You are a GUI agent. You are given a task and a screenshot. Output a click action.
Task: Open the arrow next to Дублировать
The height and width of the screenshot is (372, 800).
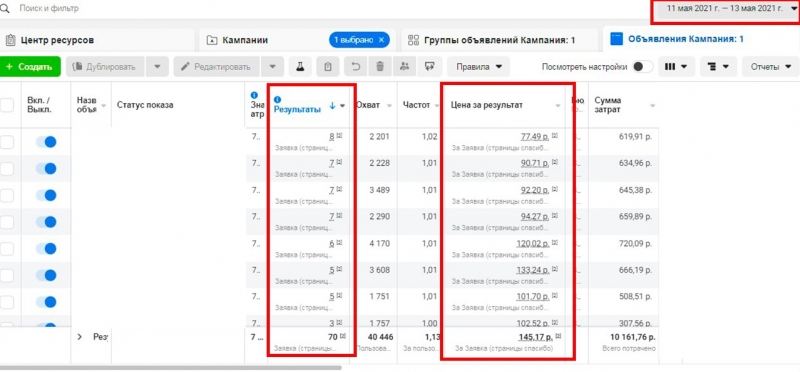[157, 67]
